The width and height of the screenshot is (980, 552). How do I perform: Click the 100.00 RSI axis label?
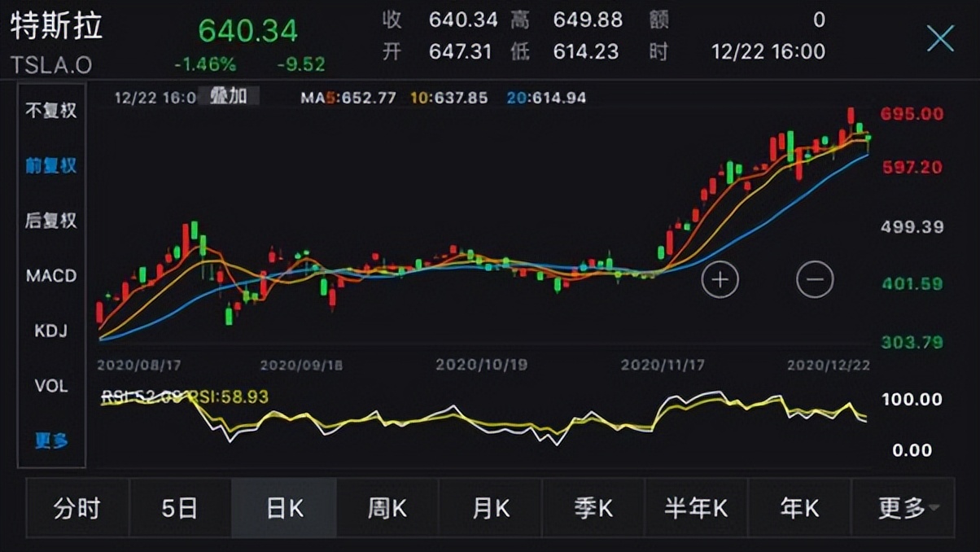(912, 400)
